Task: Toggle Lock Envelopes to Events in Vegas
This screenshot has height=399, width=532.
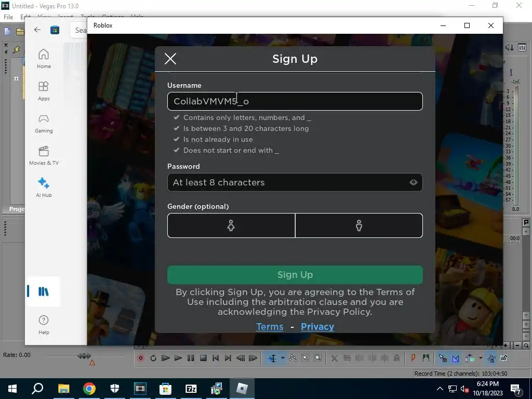Action: click(491, 358)
